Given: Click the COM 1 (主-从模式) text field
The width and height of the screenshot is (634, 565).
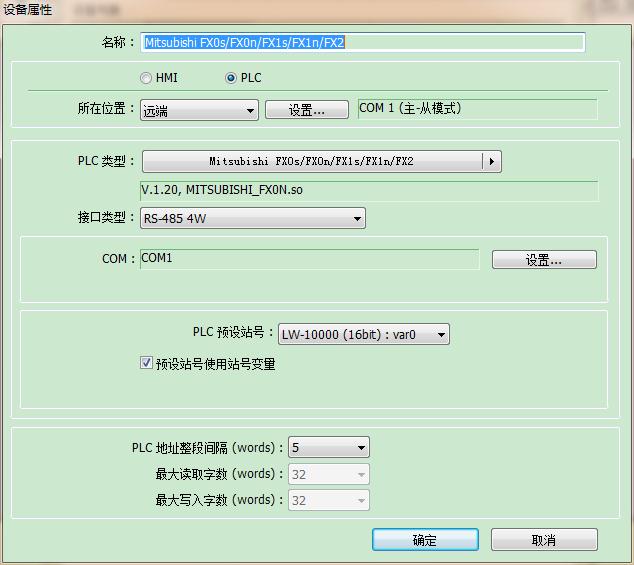Looking at the screenshot, I should click(x=478, y=109).
